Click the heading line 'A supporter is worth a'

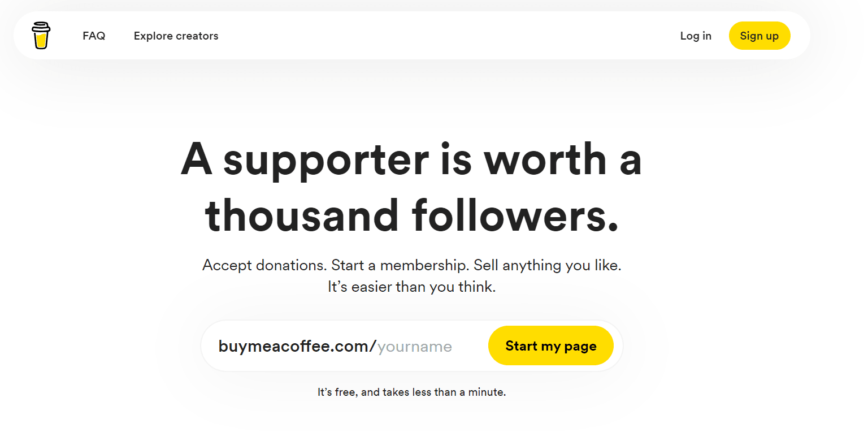[x=411, y=159]
